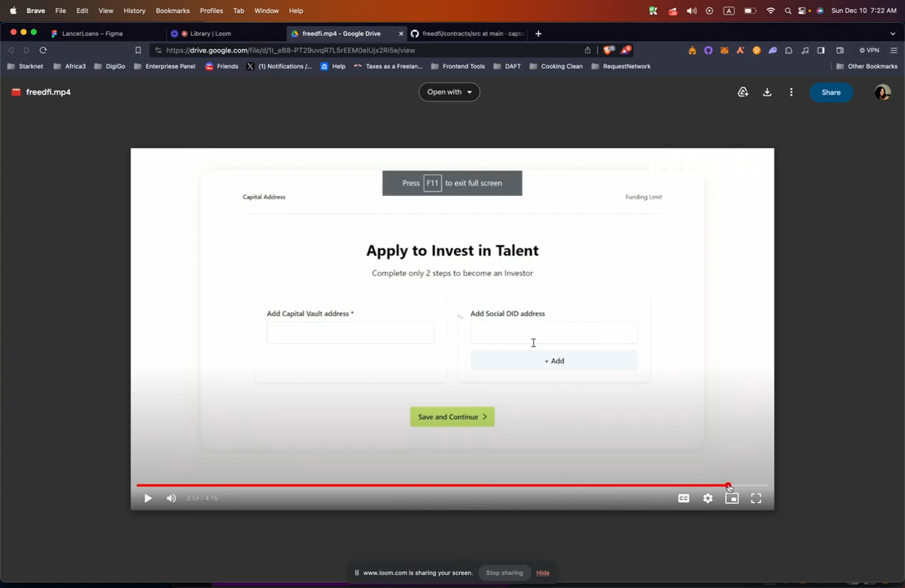Click the share page icon in address bar
This screenshot has width=905, height=588.
pyautogui.click(x=587, y=50)
